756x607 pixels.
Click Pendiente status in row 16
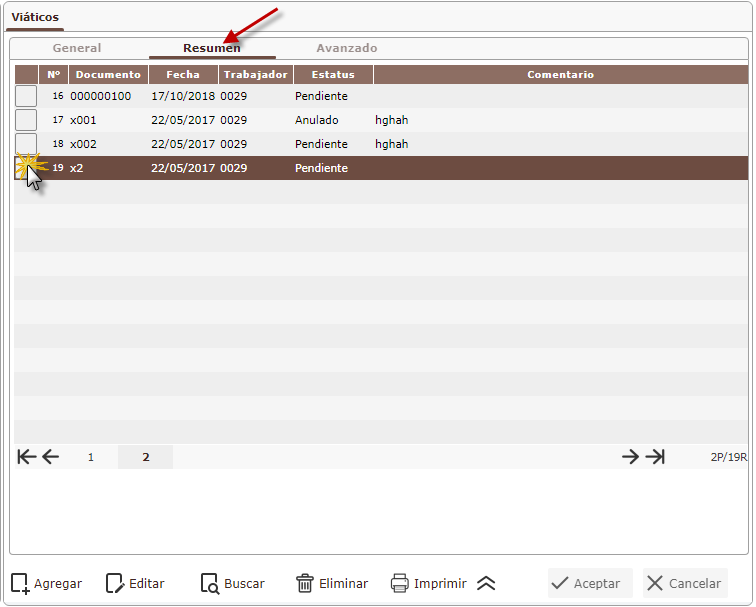pyautogui.click(x=321, y=96)
